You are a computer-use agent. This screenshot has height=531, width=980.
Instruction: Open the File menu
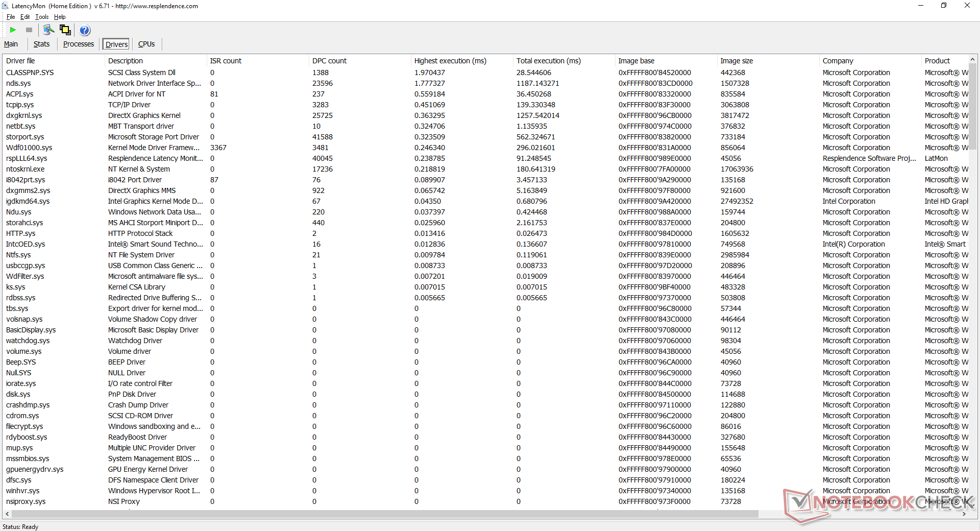click(x=11, y=17)
